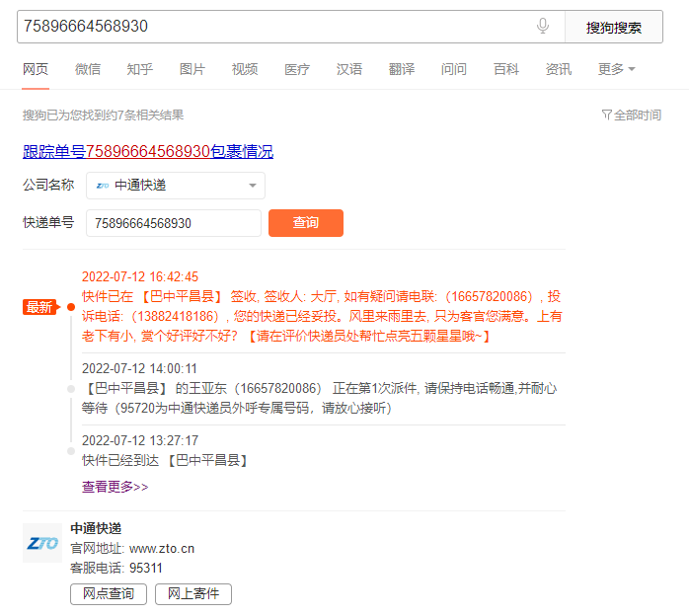Viewport: 689px width, 616px height.
Task: Click the 搜狗已为您找到约7条相关结果 text
Action: [x=104, y=115]
